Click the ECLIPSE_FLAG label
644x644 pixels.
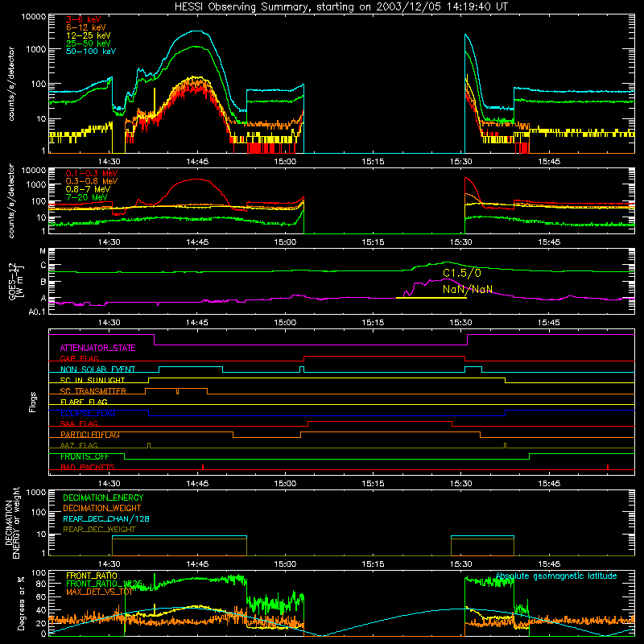(88, 413)
